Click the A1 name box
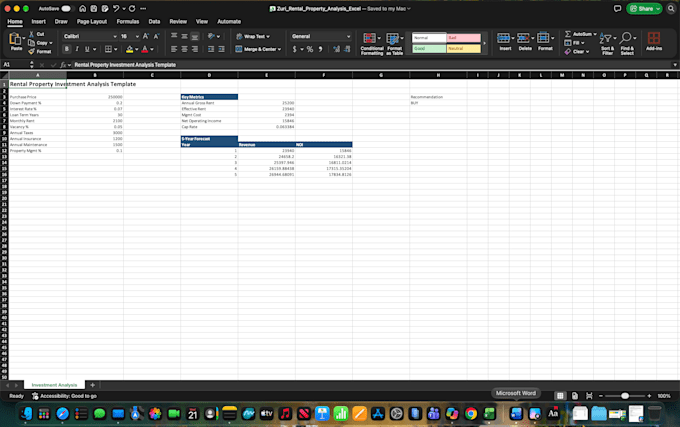This screenshot has height=427, width=680. [15, 65]
